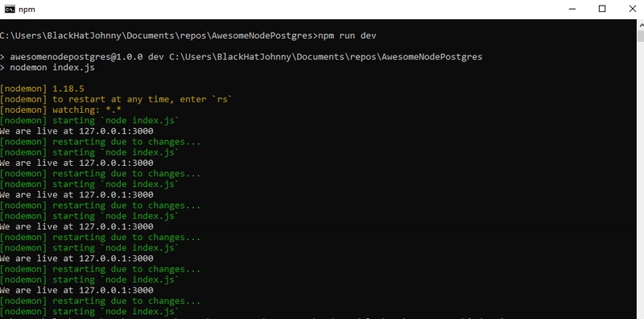Minimize the npm console window
The image size is (644, 319).
click(x=572, y=9)
